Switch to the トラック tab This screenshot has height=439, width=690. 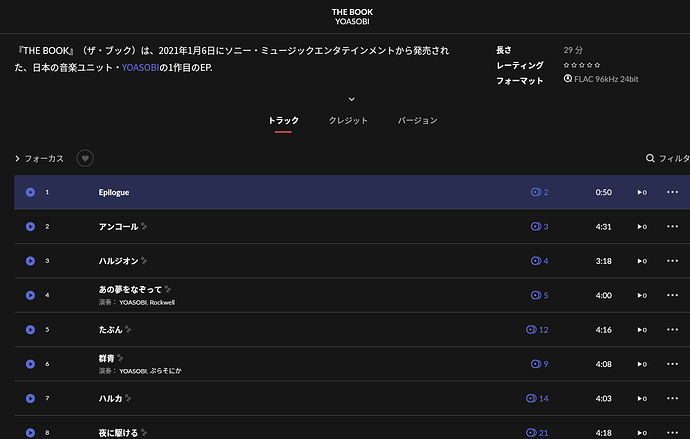click(283, 121)
